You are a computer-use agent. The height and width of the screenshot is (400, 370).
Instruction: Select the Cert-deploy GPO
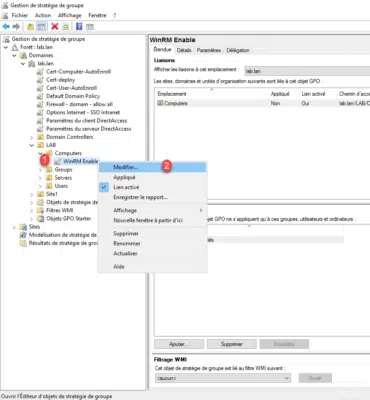(x=60, y=80)
